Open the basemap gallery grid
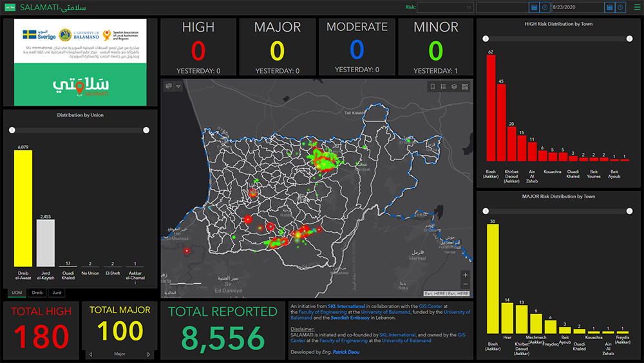Viewport: 644px width, 363px height. (465, 86)
